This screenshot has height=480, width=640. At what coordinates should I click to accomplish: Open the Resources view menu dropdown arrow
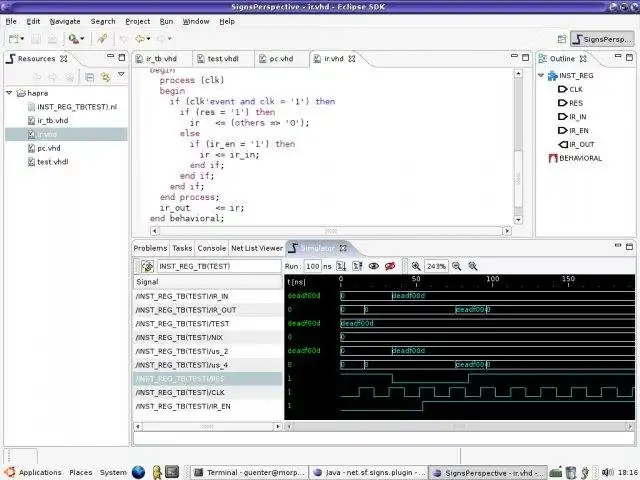[122, 76]
